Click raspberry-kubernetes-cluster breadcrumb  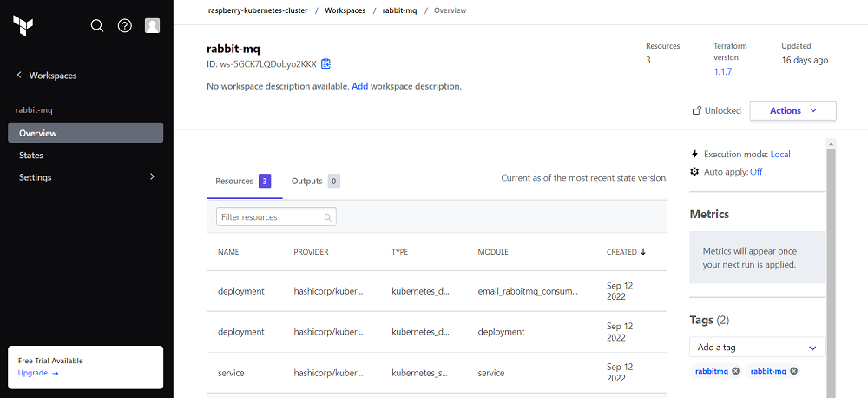[258, 10]
